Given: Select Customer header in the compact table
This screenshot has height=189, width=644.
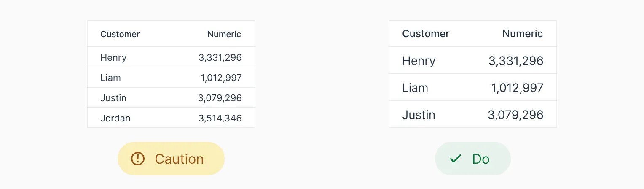Looking at the screenshot, I should pos(120,34).
